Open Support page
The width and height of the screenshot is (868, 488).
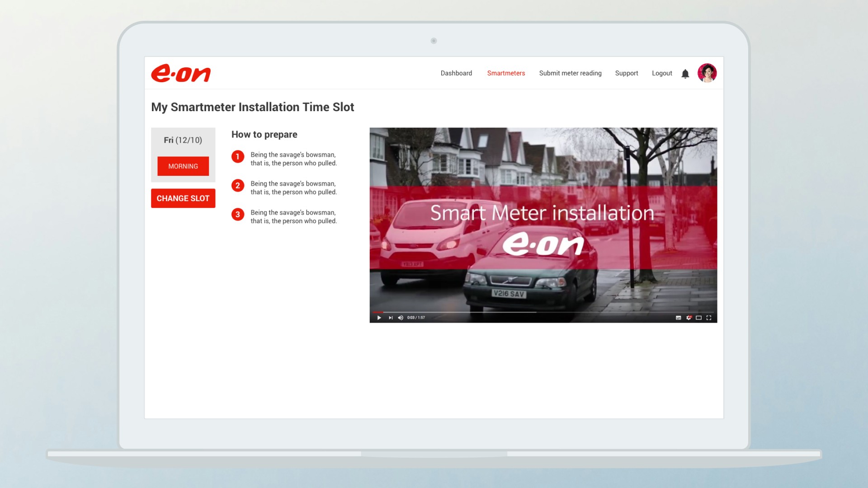(x=627, y=73)
